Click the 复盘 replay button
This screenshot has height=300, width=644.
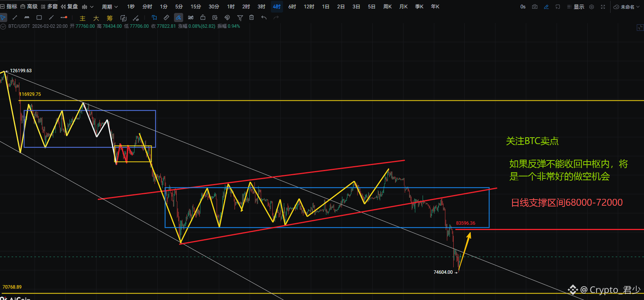coord(70,7)
